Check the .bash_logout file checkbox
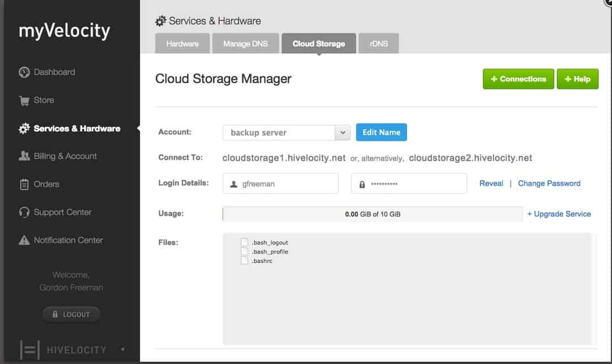Image resolution: width=612 pixels, height=364 pixels. click(x=245, y=242)
